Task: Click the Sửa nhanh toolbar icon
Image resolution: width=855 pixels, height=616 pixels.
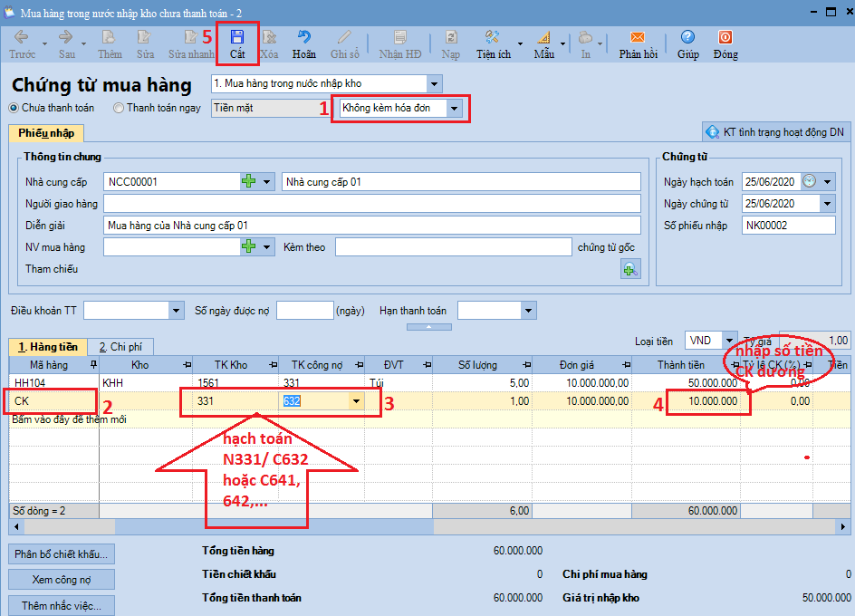Action: point(191,37)
